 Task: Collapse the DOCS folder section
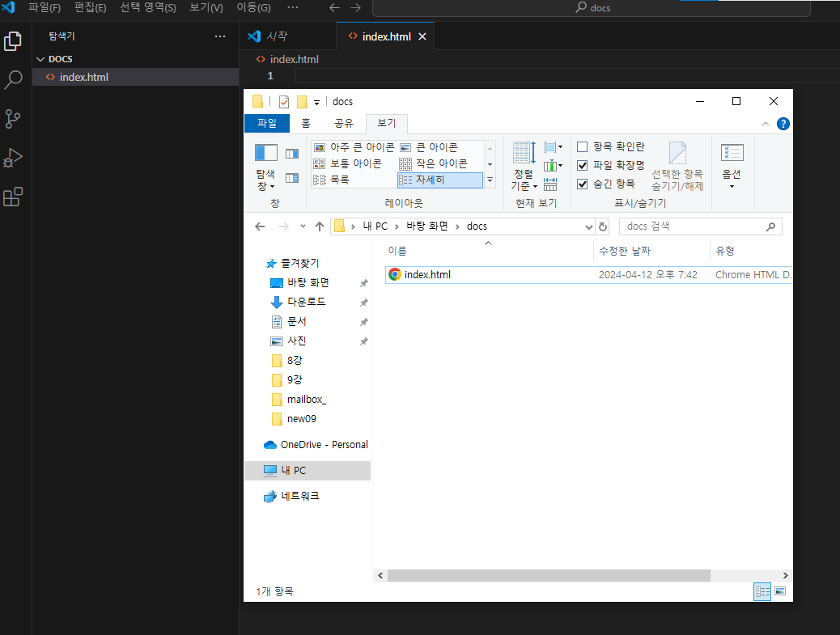40,59
